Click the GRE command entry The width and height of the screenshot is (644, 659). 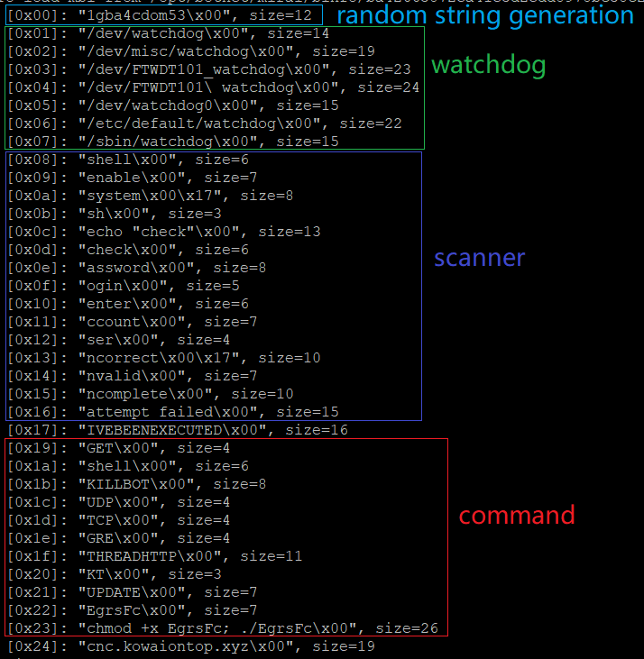coord(118,538)
